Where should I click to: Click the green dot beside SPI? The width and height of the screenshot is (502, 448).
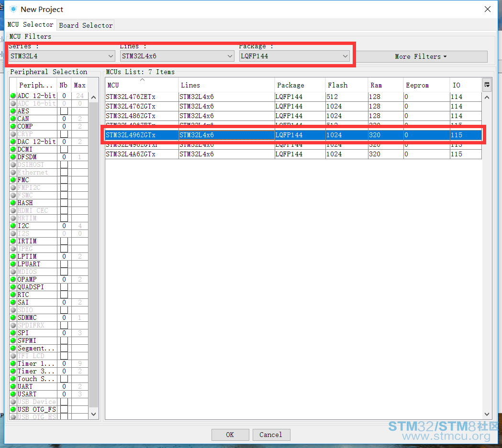pyautogui.click(x=13, y=333)
